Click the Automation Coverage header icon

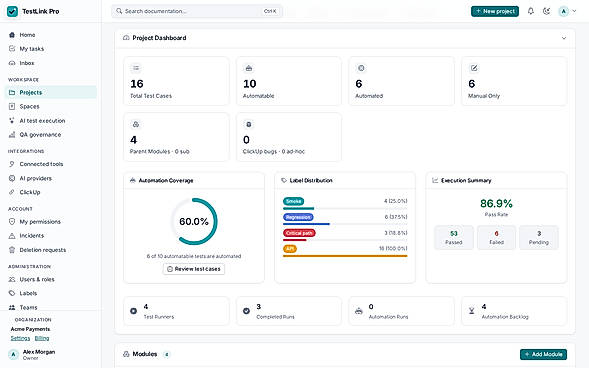(133, 181)
